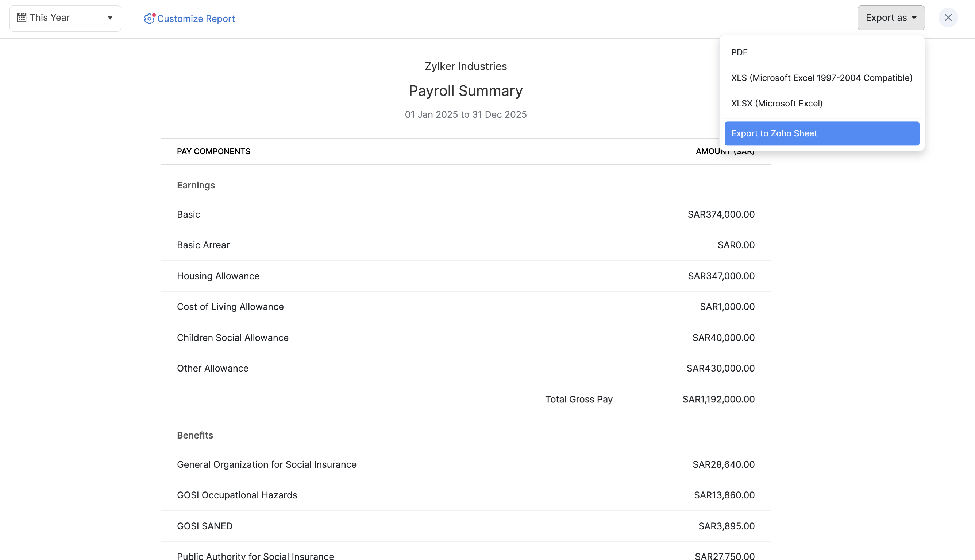Click the GOSI Occupational Hazards row
975x560 pixels.
coord(237,495)
